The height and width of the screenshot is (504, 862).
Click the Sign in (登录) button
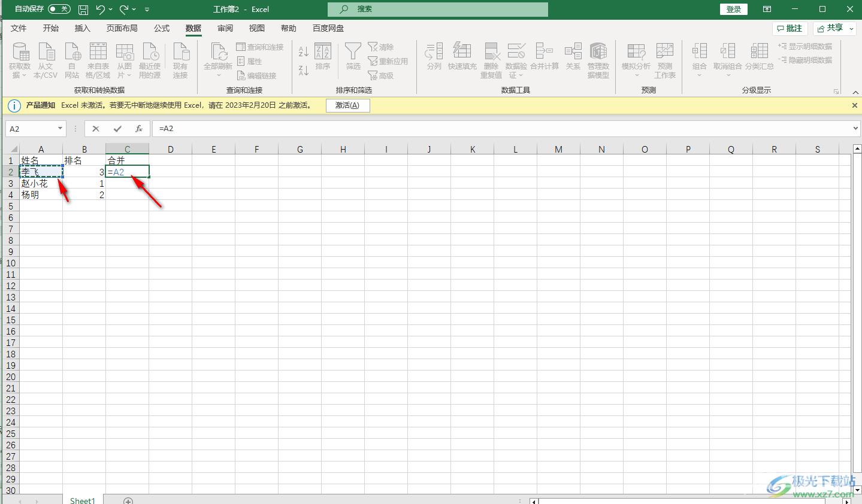click(x=734, y=10)
